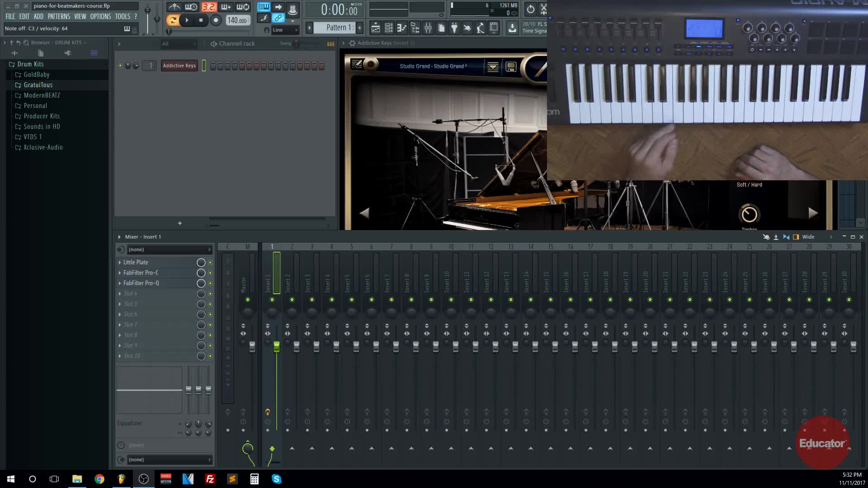
Task: Open the OPTIONS menu
Action: coord(100,16)
